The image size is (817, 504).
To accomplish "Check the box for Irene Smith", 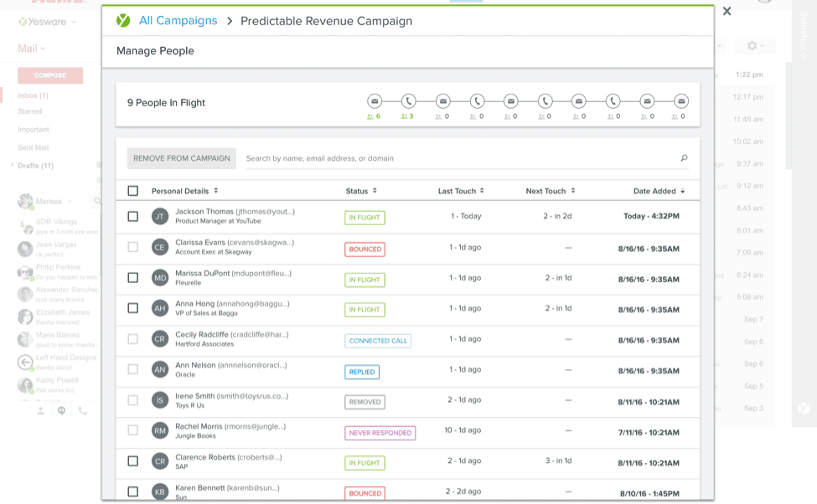I will (x=133, y=400).
